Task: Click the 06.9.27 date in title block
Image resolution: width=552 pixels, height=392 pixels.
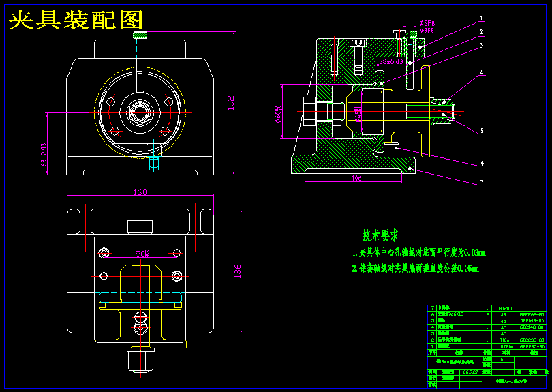Action: [x=470, y=372]
